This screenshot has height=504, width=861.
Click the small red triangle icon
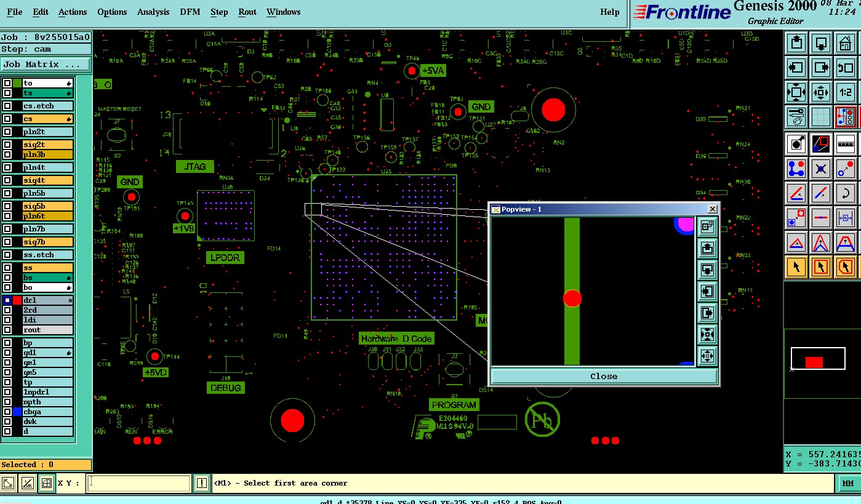pos(797,242)
